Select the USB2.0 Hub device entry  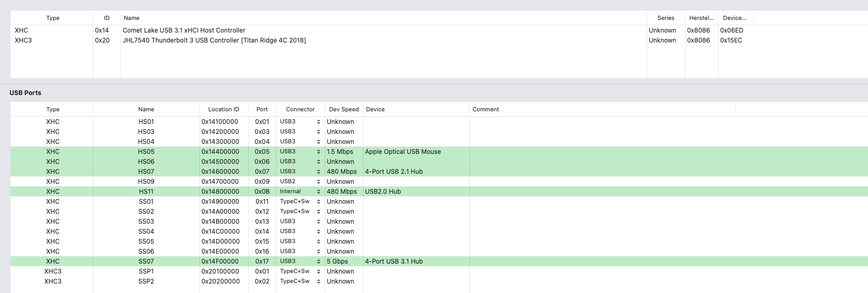pyautogui.click(x=383, y=192)
